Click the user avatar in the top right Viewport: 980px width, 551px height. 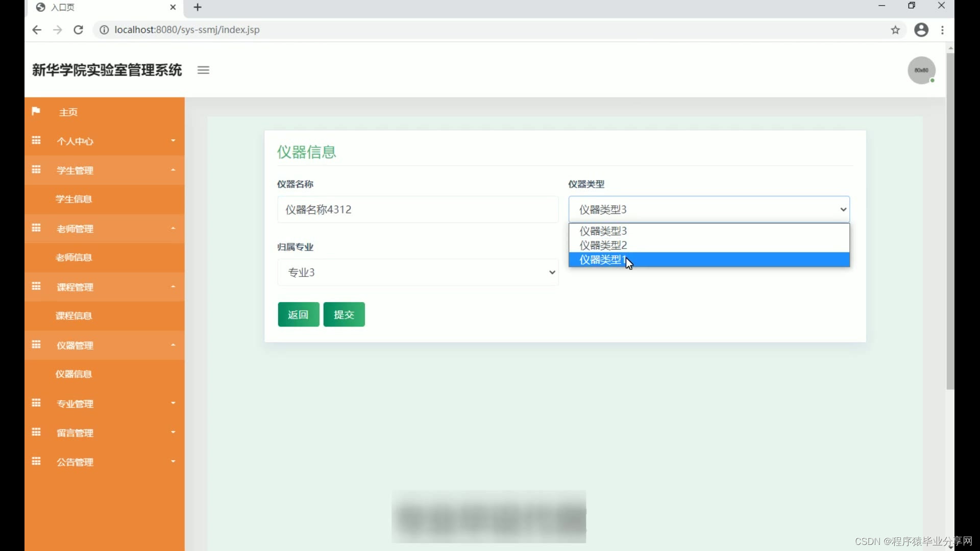(x=921, y=70)
